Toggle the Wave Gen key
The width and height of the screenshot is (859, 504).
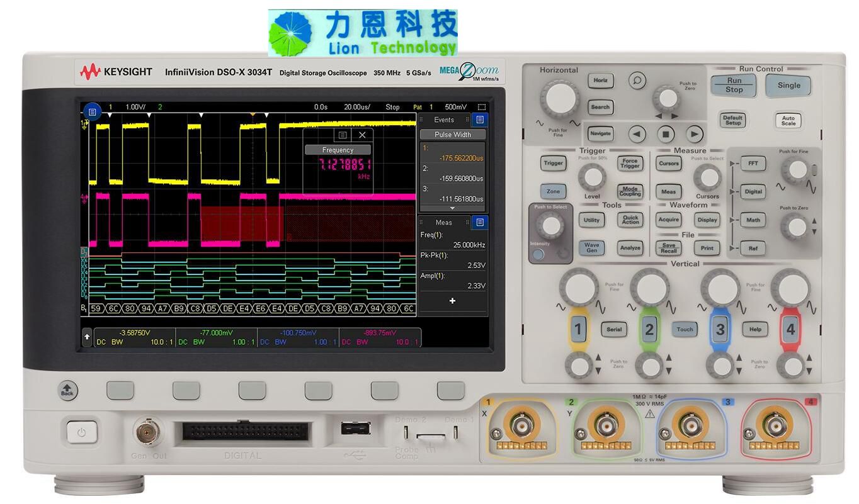click(x=591, y=248)
